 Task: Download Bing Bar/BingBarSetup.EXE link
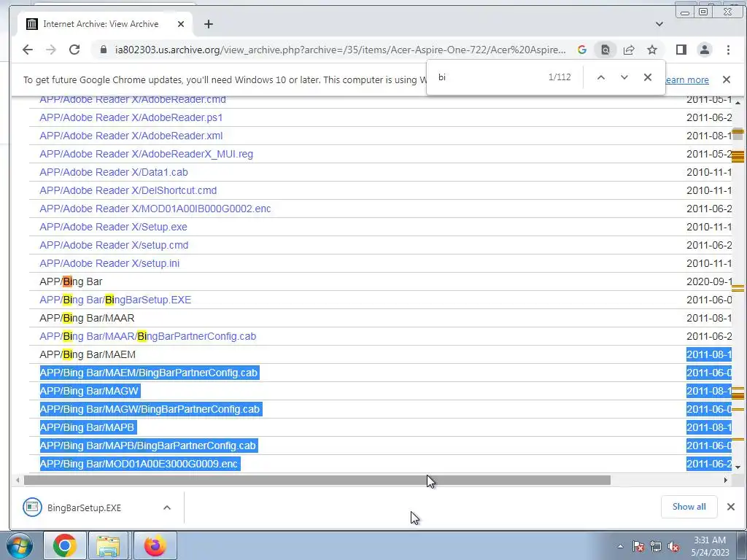(115, 300)
